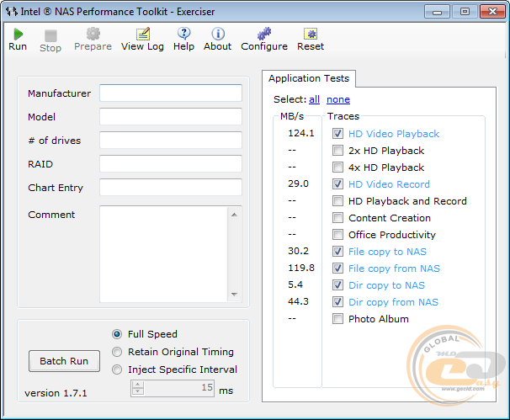Image resolution: width=510 pixels, height=420 pixels.
Task: Select Retain Original Timing option
Action: 117,352
